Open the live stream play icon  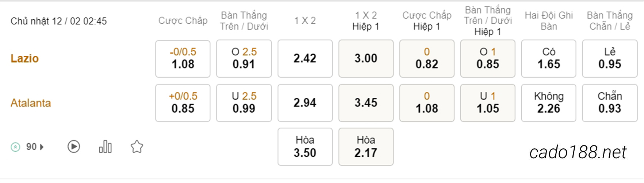click(74, 147)
